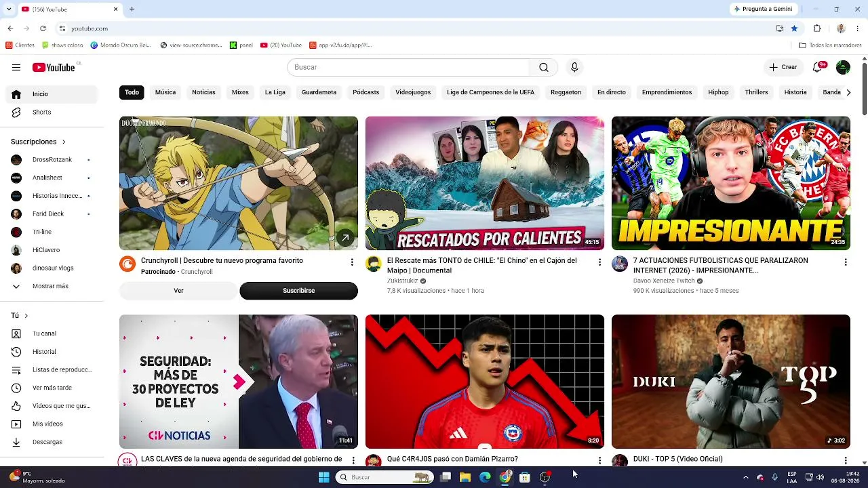Image resolution: width=868 pixels, height=488 pixels.
Task: Open volume control in system tray
Action: click(x=820, y=477)
